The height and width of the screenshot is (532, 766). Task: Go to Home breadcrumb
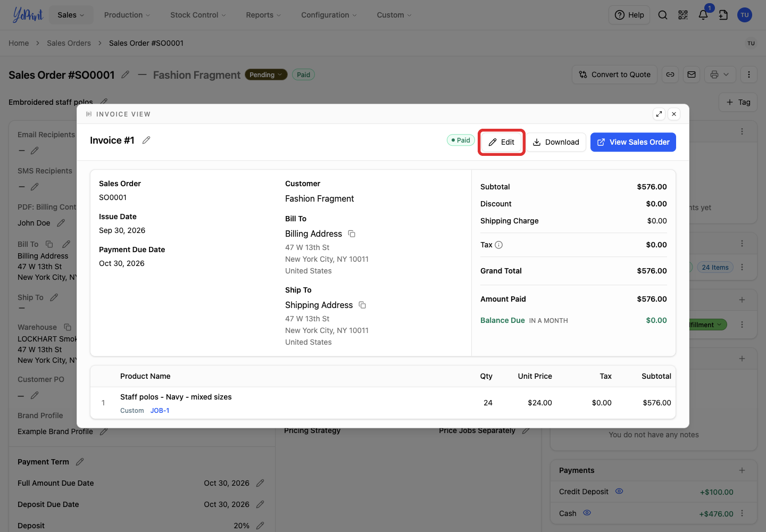point(19,43)
